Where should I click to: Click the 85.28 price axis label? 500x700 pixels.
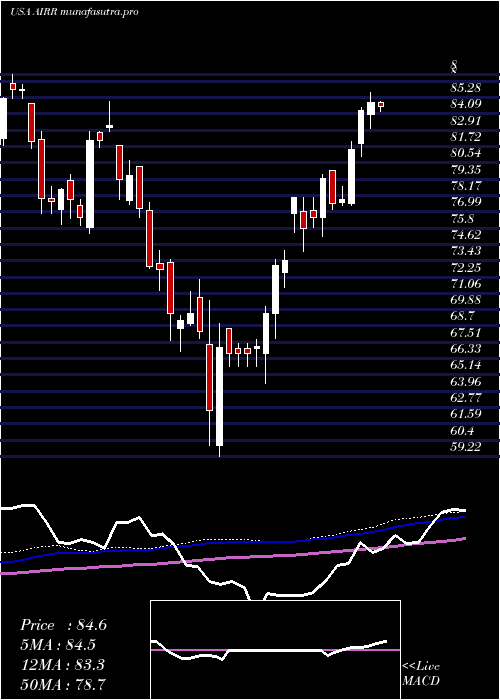point(466,88)
